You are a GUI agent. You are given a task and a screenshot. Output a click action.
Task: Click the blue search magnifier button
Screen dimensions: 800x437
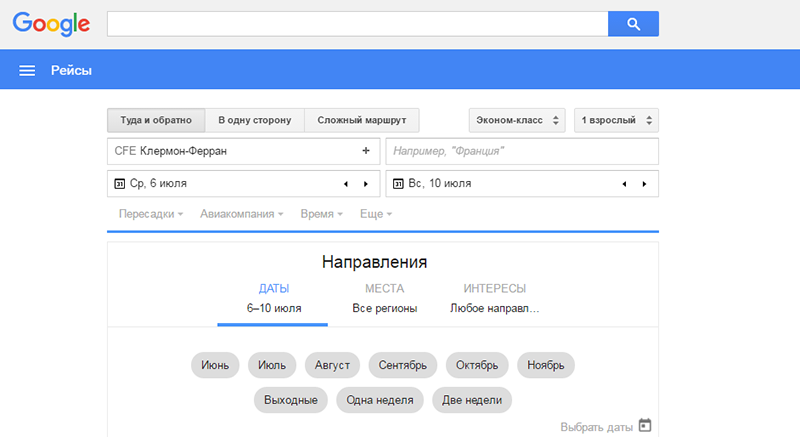[633, 24]
